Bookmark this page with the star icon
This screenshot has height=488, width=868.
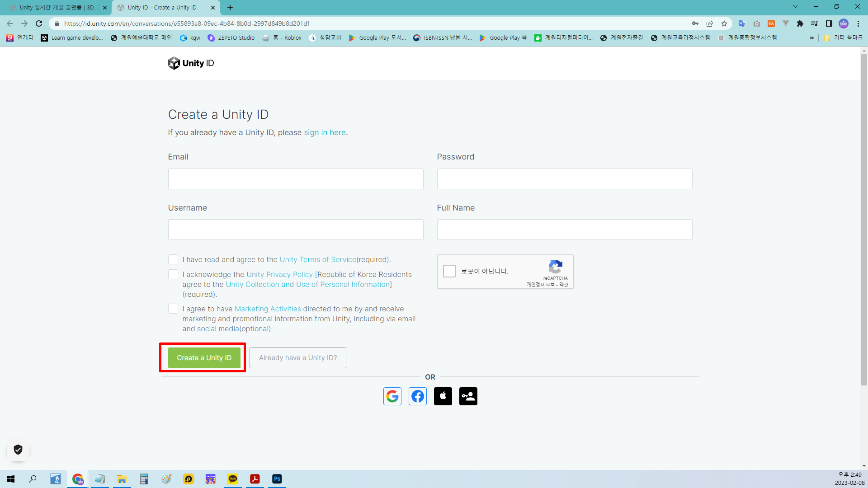724,23
